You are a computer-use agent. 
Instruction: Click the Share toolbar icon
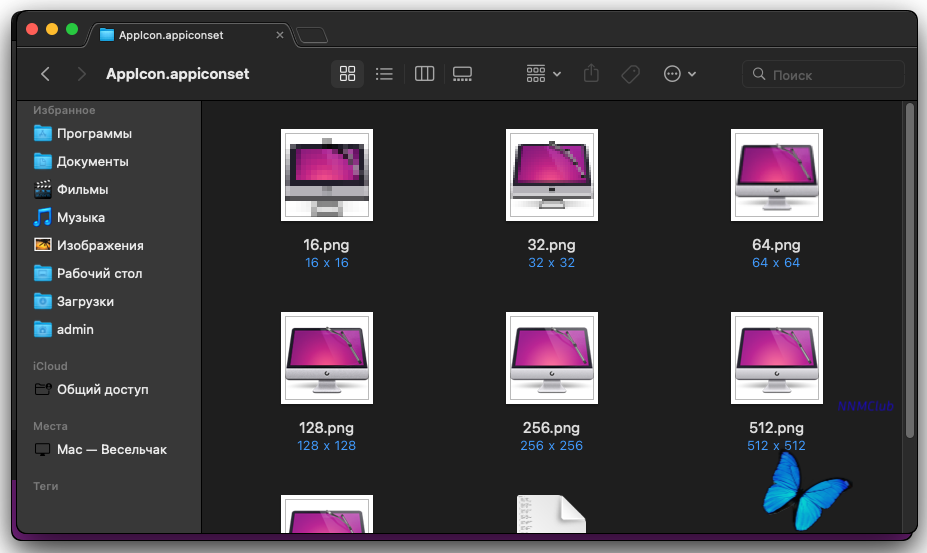click(591, 74)
